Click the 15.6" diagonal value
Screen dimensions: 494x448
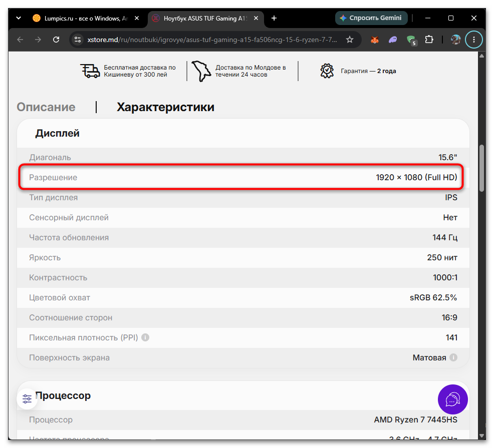448,157
